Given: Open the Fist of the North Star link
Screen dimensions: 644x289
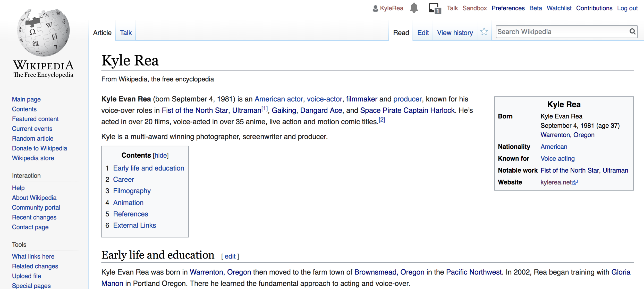Looking at the screenshot, I should tap(195, 110).
